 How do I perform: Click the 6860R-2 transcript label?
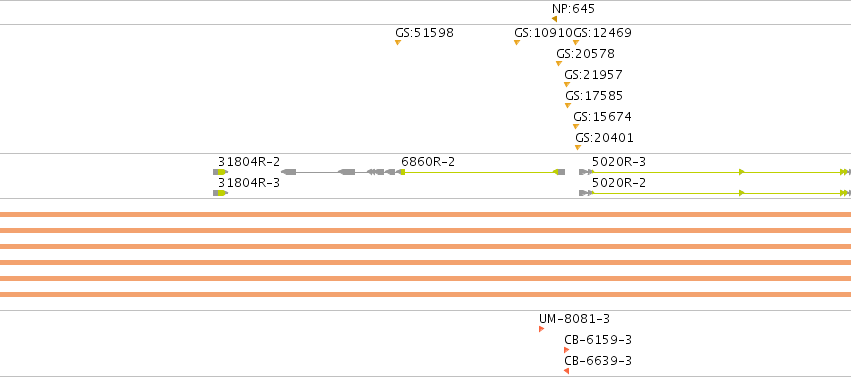pos(428,162)
